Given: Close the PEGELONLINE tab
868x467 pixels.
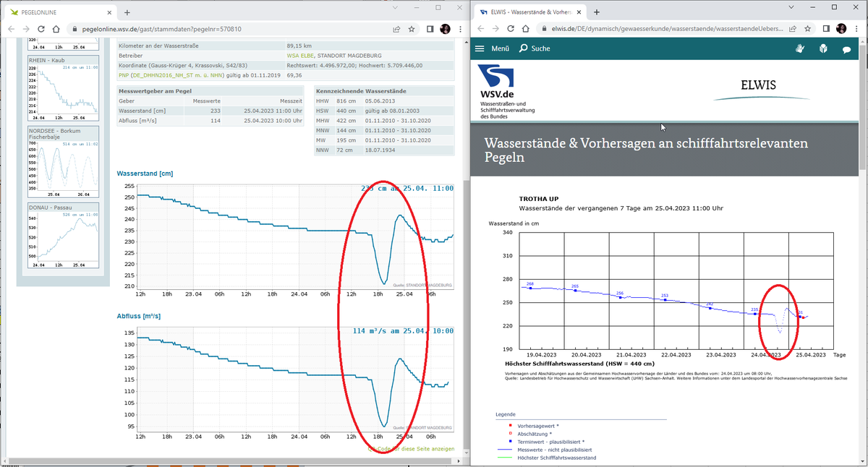Looking at the screenshot, I should coord(109,12).
